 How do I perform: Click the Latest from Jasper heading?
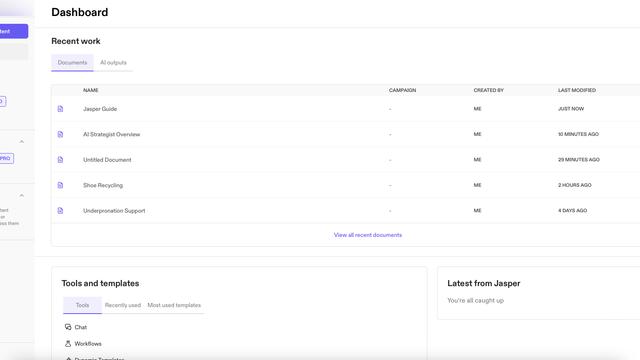click(484, 283)
